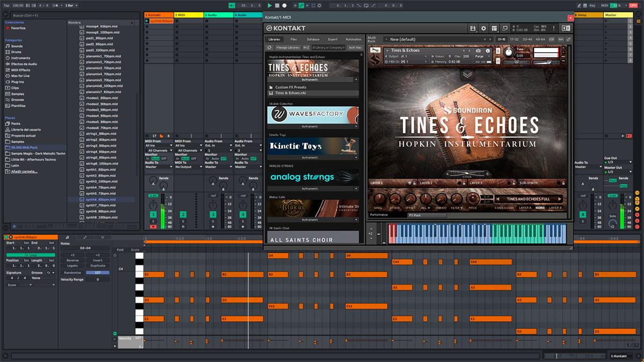Click Añadir carpeta link in Places

[25, 171]
